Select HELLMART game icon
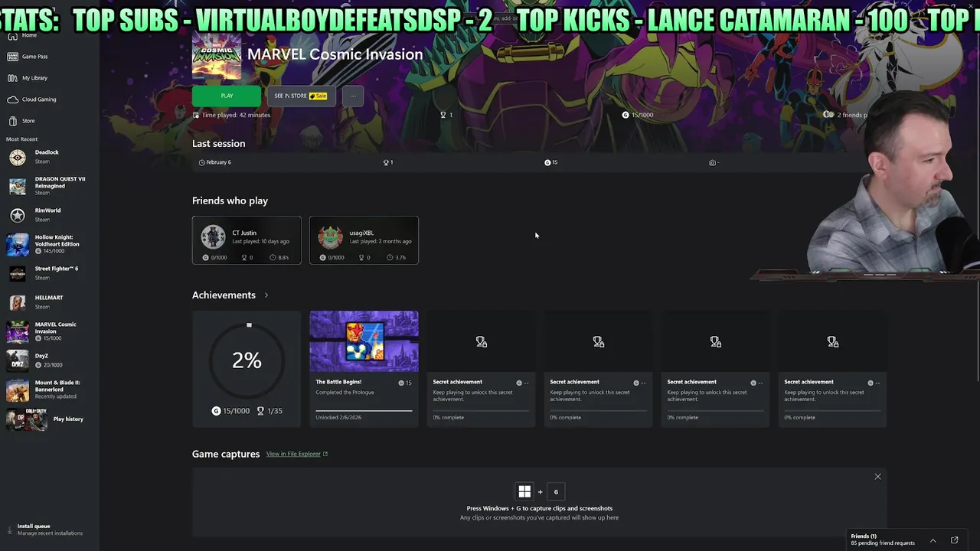The image size is (980, 551). [x=18, y=303]
